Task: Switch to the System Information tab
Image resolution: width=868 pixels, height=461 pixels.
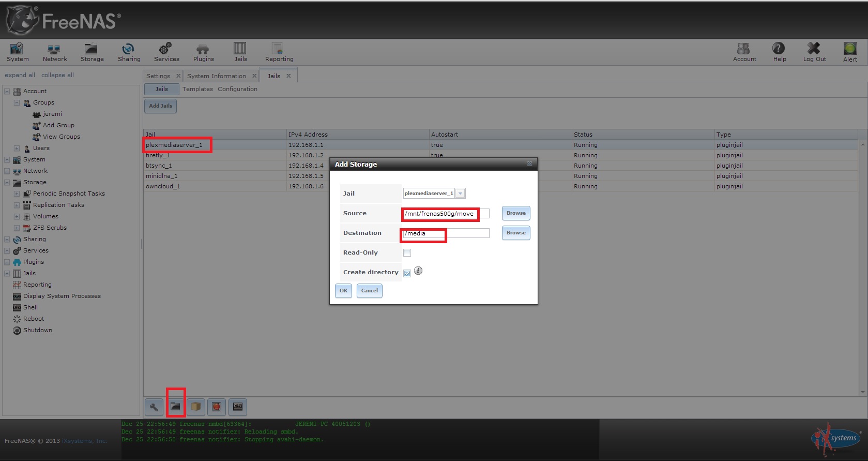Action: 217,76
